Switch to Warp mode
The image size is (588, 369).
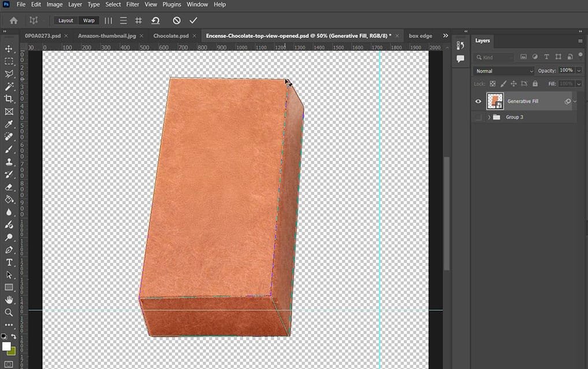click(x=89, y=21)
